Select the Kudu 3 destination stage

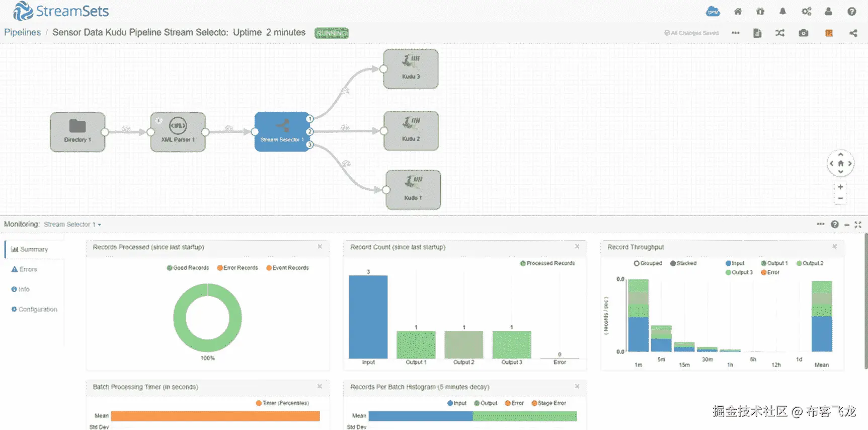point(411,69)
